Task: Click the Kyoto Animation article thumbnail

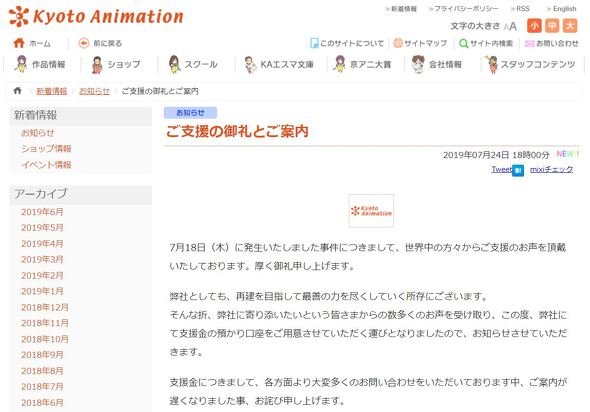Action: click(371, 211)
